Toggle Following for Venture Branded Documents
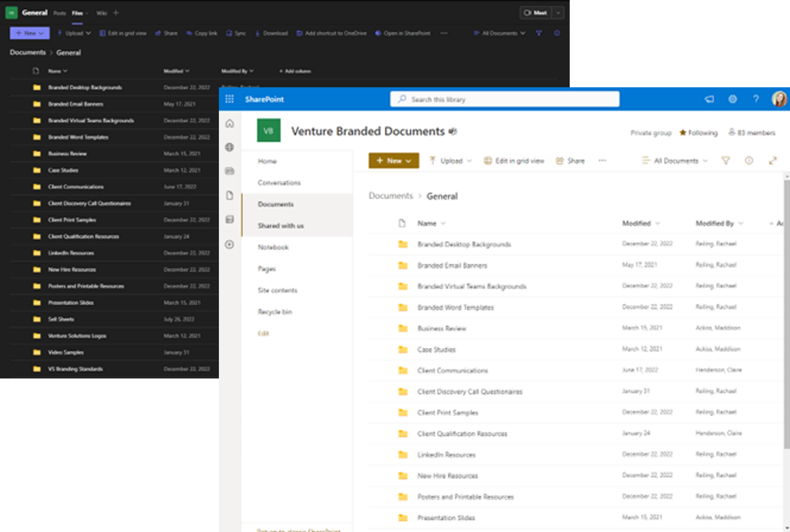 [698, 132]
